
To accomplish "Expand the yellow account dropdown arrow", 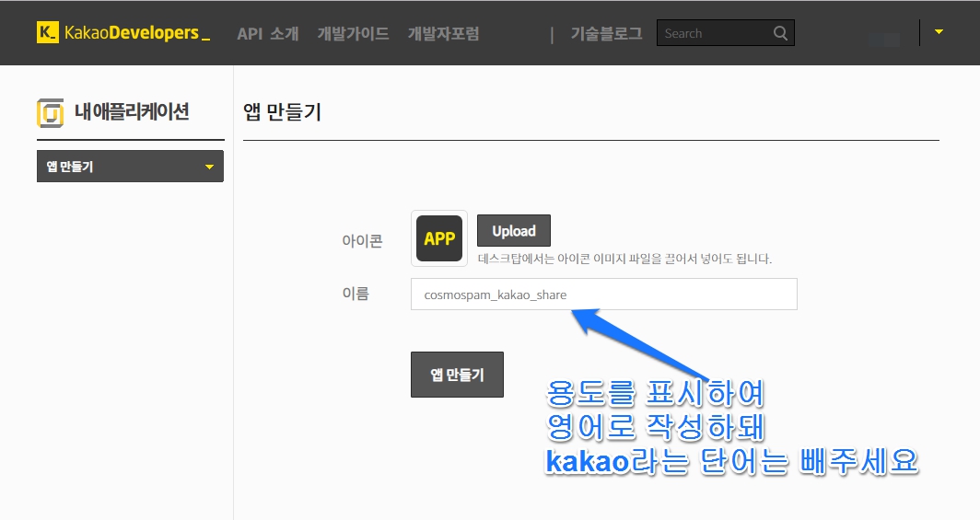I will pos(939,32).
